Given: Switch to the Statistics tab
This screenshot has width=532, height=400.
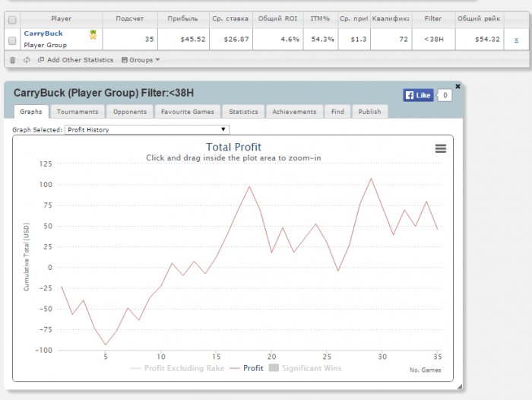Looking at the screenshot, I should (x=243, y=112).
